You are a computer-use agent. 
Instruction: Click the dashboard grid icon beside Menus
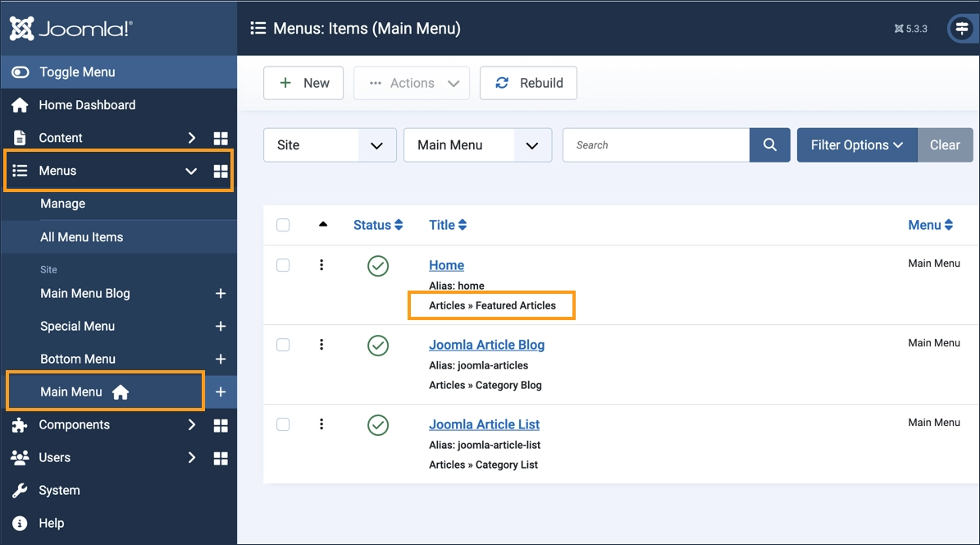(220, 170)
